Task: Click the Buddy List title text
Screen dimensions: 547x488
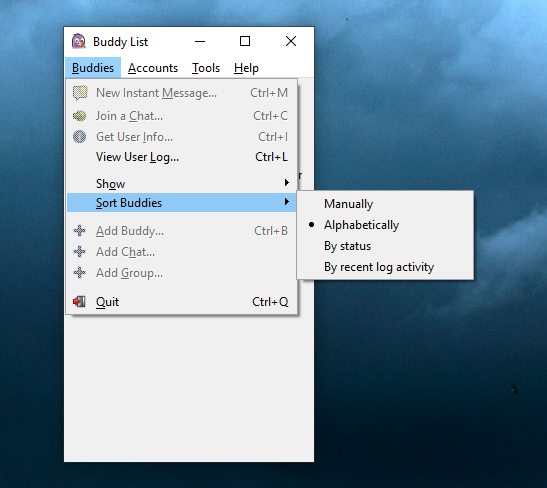Action: (x=120, y=42)
